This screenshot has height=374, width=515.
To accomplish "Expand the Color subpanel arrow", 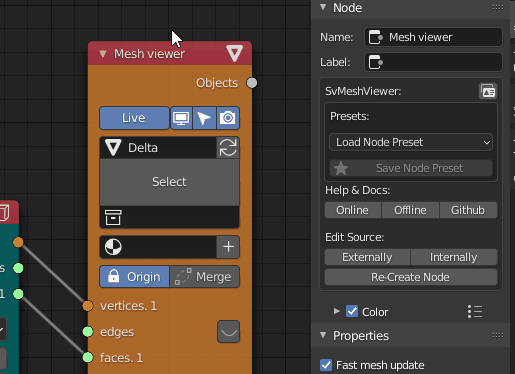I will click(x=337, y=311).
